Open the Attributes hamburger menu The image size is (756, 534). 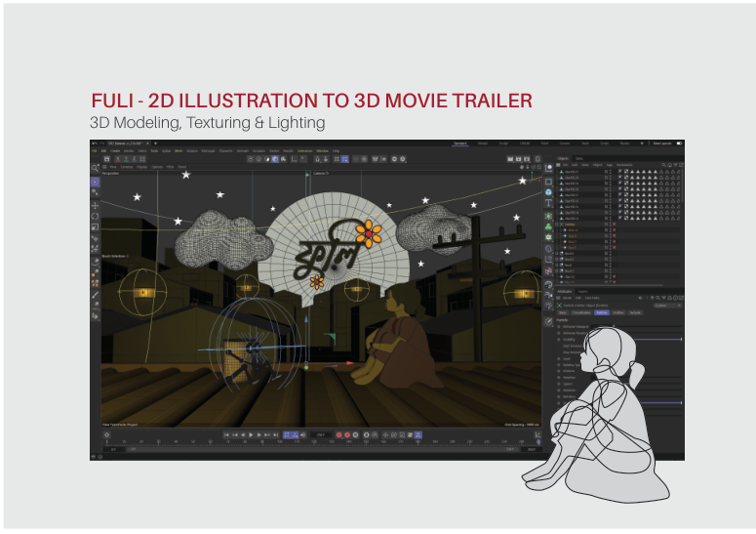[558, 298]
